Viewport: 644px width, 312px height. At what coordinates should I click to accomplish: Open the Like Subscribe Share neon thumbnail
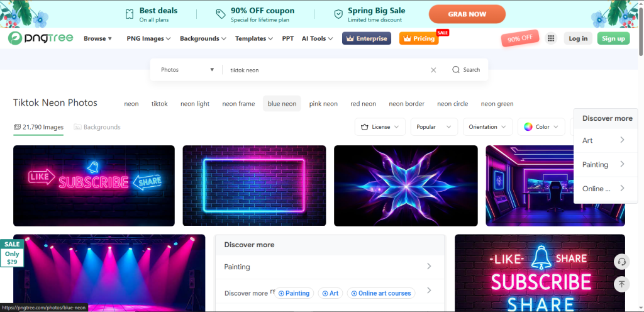click(x=94, y=186)
